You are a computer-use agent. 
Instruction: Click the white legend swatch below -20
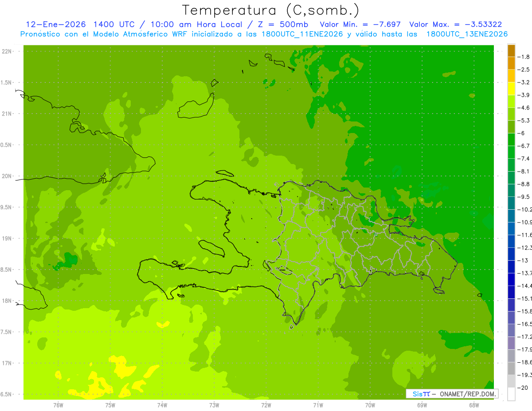(x=511, y=394)
